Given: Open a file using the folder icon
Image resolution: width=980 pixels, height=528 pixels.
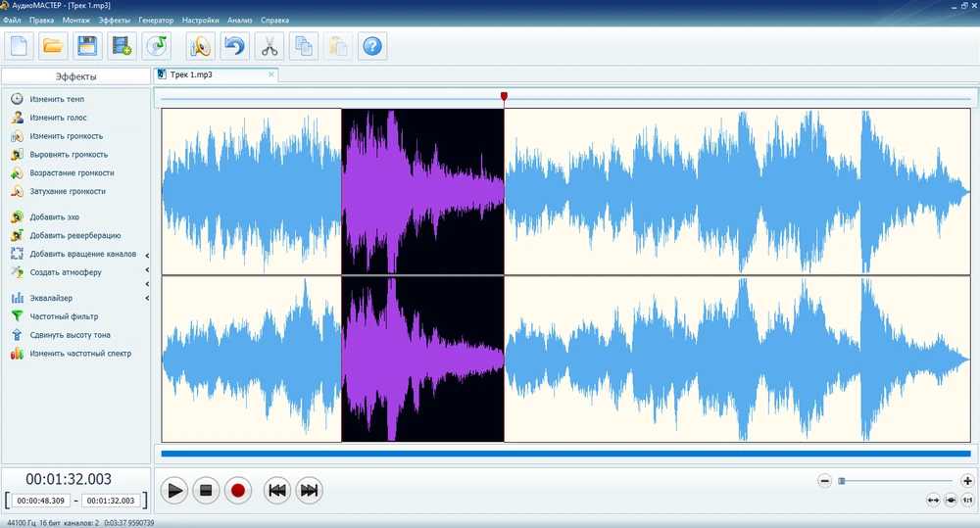Looking at the screenshot, I should (x=53, y=45).
